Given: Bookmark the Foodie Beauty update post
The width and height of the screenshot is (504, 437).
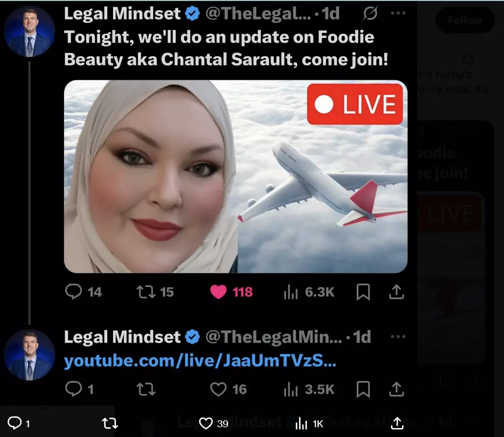Looking at the screenshot, I should click(363, 292).
